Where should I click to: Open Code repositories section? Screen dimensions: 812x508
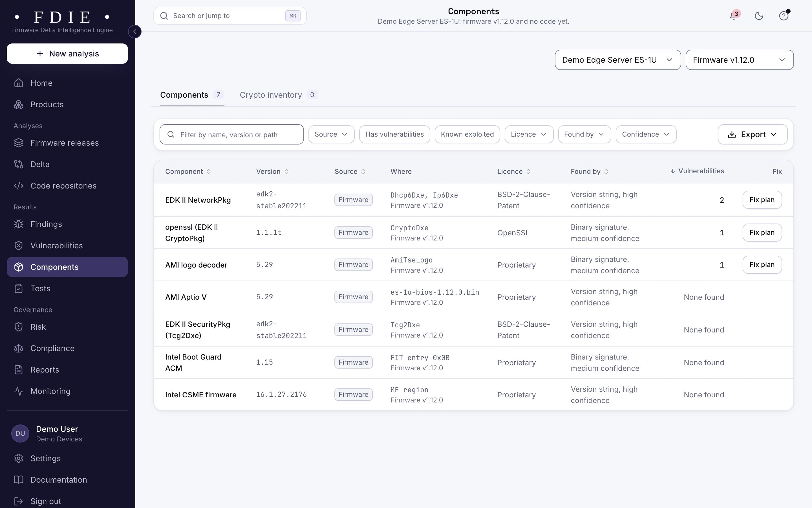click(67, 186)
